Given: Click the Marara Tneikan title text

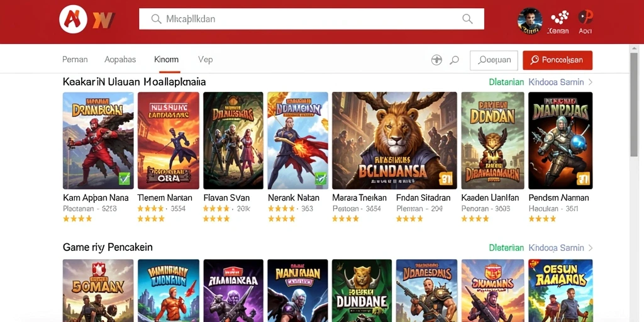Looking at the screenshot, I should (359, 198).
